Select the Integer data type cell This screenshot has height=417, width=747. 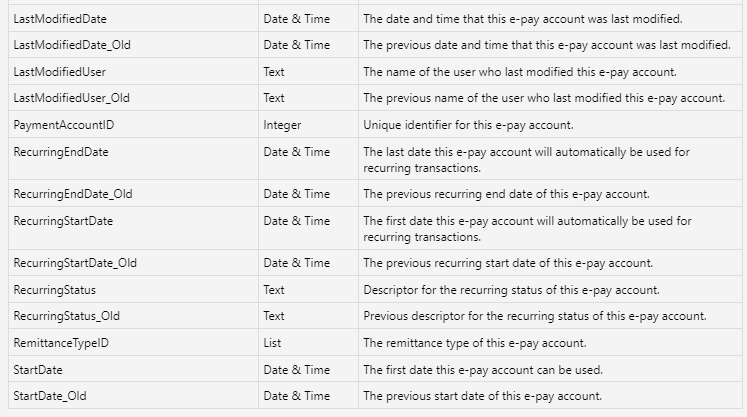pos(282,125)
